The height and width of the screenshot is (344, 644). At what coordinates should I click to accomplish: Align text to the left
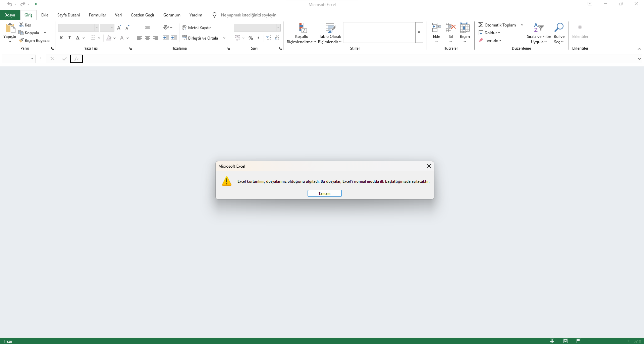click(140, 38)
